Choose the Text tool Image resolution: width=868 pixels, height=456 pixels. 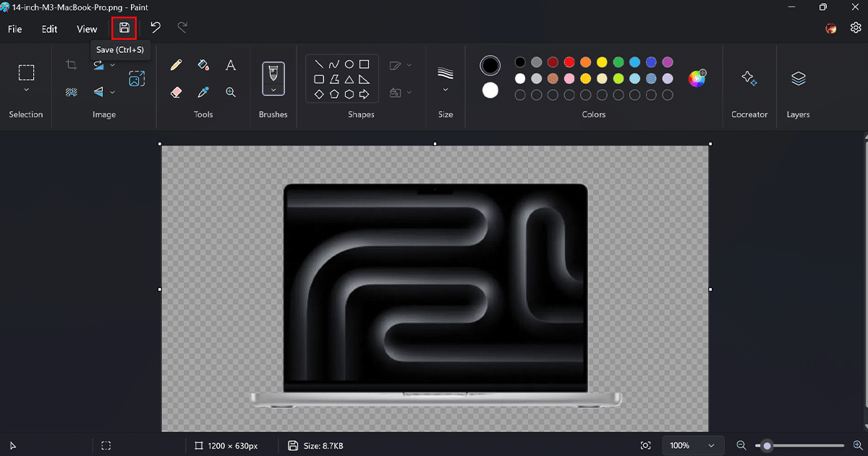click(231, 64)
